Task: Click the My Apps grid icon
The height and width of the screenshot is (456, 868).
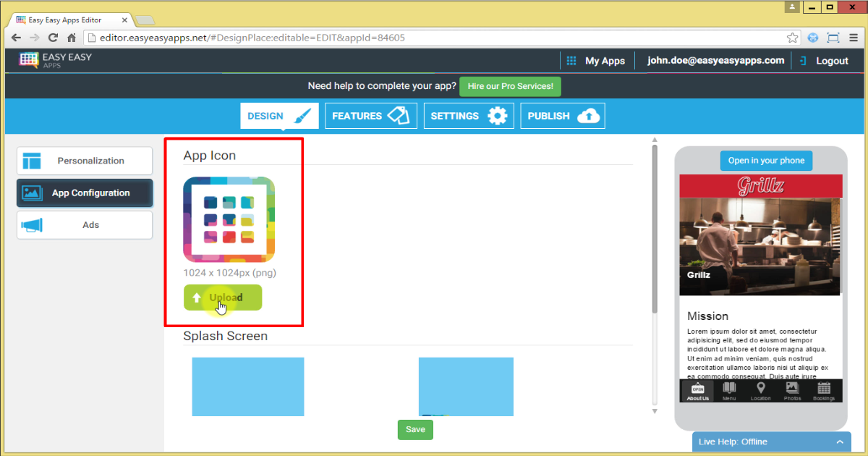Action: click(x=571, y=60)
